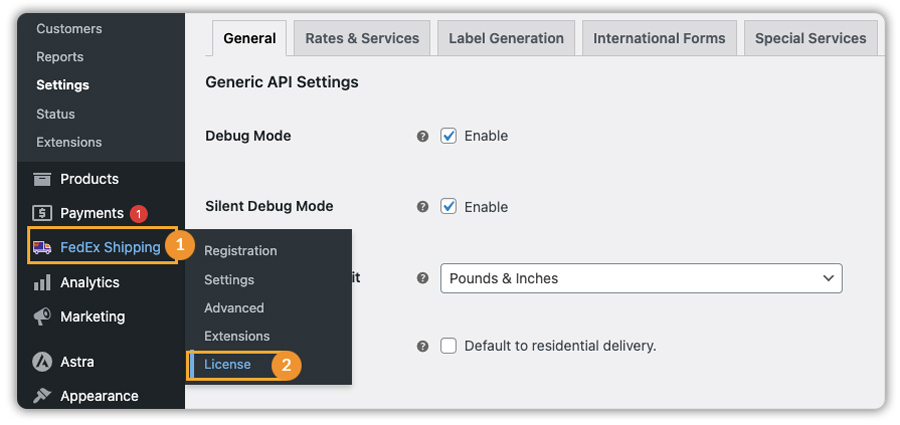900x425 pixels.
Task: Open the Label Generation tab
Action: coord(506,38)
